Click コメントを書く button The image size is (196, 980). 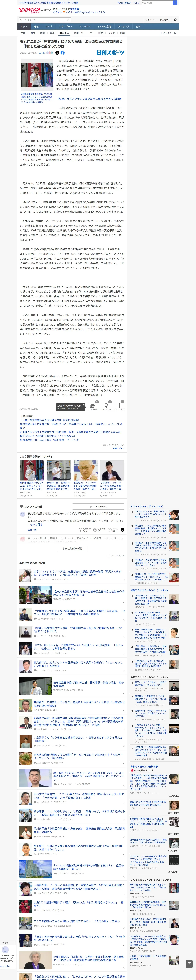tap(98, 506)
